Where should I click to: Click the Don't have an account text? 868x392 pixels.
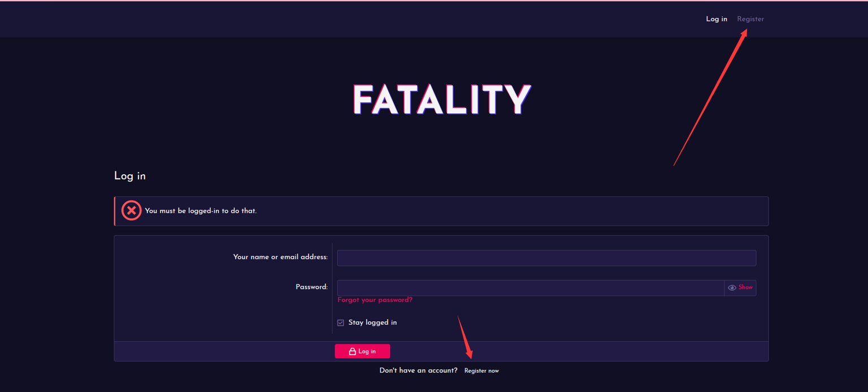418,371
